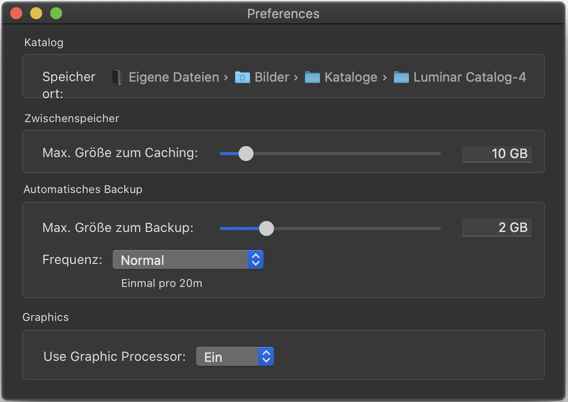This screenshot has width=568, height=402.
Task: Click the Max. Größe zum Caching slider knob
Action: click(246, 154)
